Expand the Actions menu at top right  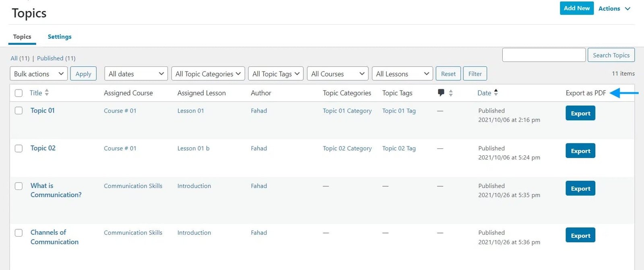tap(615, 8)
